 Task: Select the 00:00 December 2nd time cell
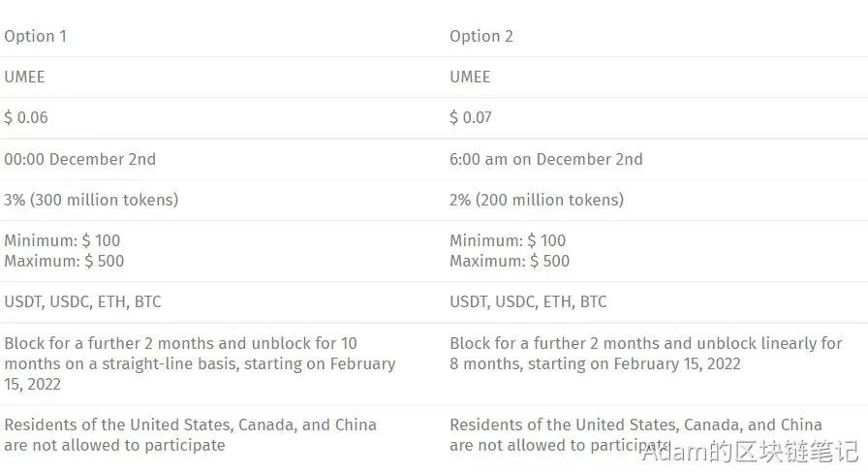click(x=79, y=159)
